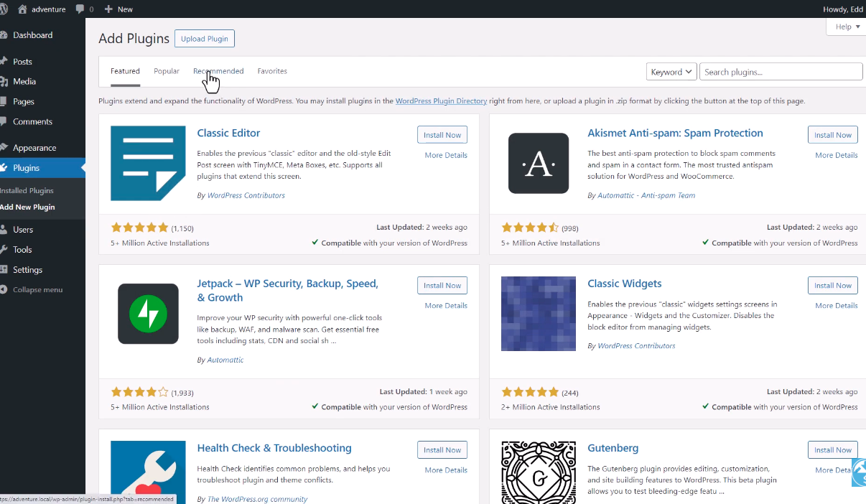Open the adventure site home icon
Image resolution: width=866 pixels, height=504 pixels.
[22, 9]
